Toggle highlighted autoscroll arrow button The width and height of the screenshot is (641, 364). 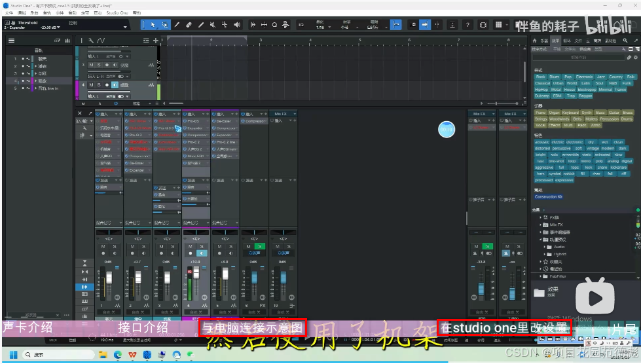click(x=425, y=25)
